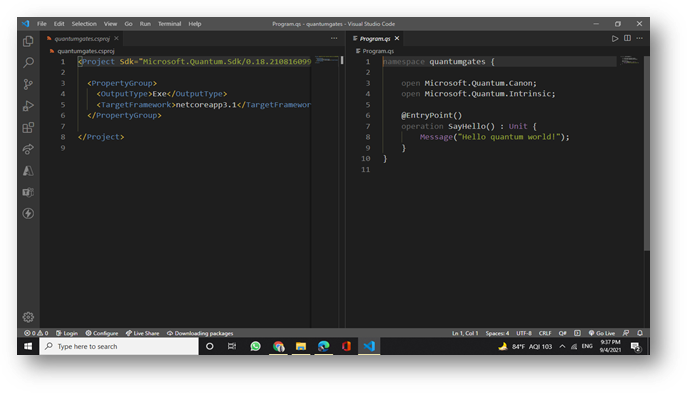Open the Source Control view
The image size is (687, 393).
tap(28, 84)
